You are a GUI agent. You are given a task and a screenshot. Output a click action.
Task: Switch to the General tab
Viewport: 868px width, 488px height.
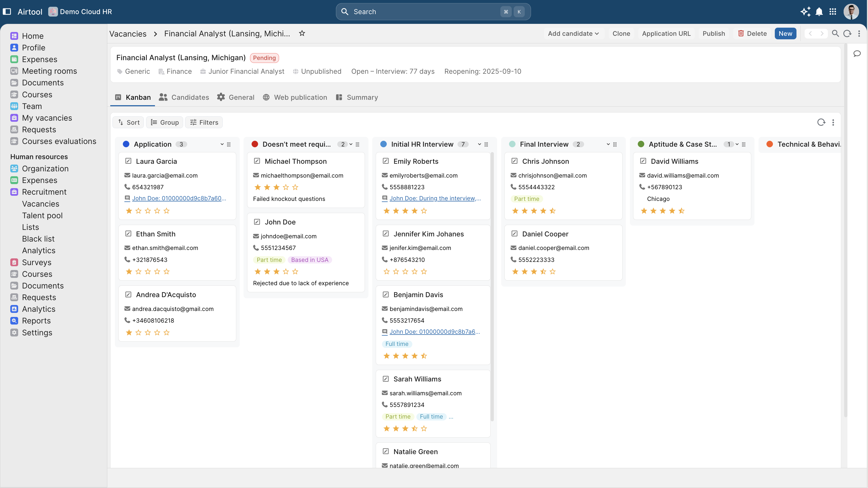pos(236,98)
